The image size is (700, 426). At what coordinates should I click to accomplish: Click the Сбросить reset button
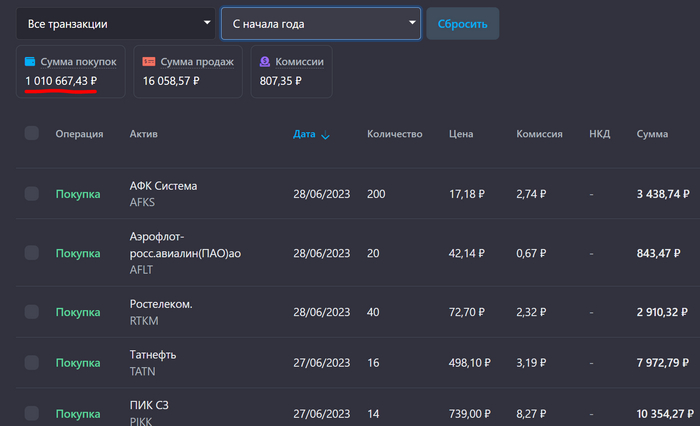click(x=462, y=23)
